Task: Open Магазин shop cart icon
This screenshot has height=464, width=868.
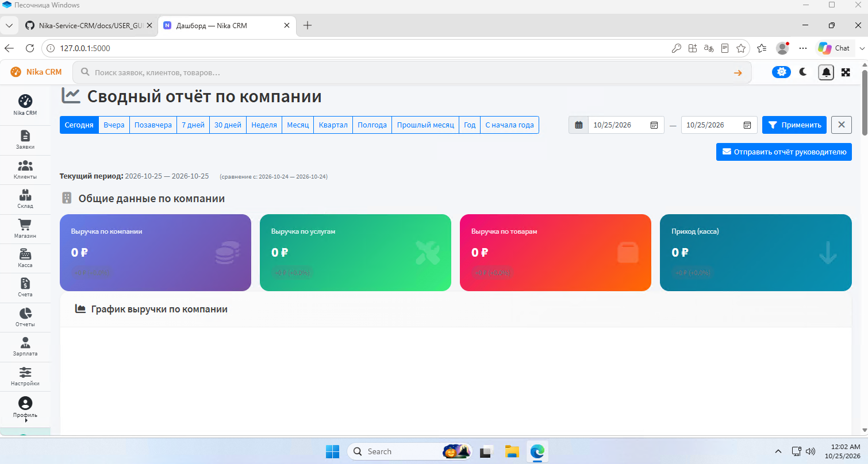Action: click(x=25, y=229)
